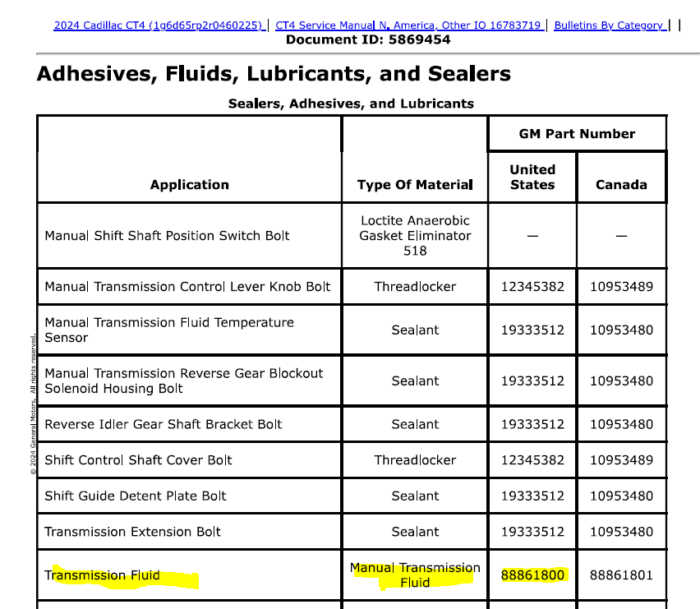Click the Document ID 5869454 text
This screenshot has height=609, width=700.
coord(367,39)
